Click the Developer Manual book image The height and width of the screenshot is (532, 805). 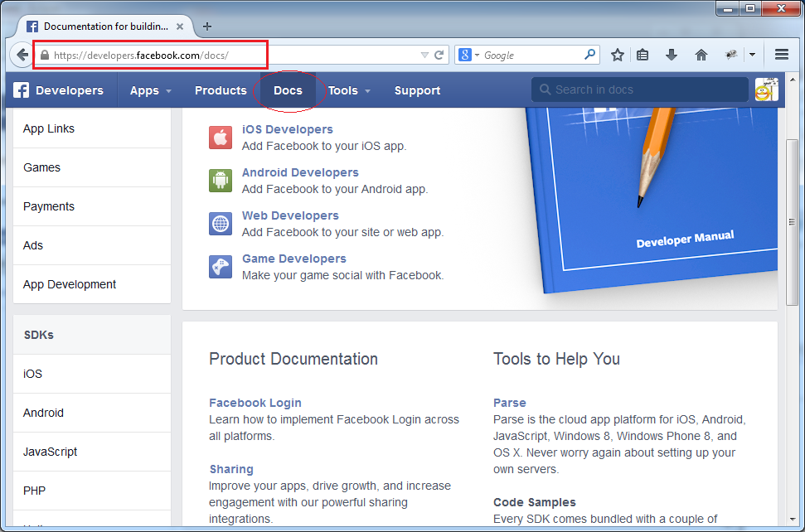[x=652, y=200]
